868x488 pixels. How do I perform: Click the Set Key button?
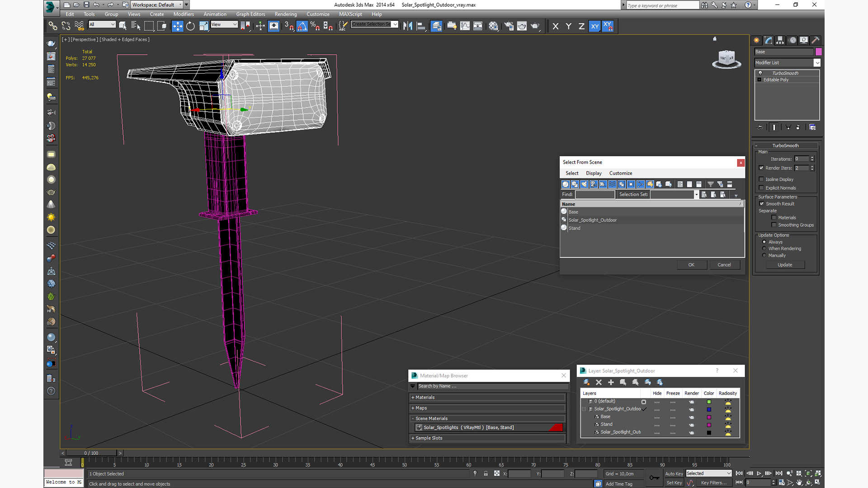pos(674,483)
